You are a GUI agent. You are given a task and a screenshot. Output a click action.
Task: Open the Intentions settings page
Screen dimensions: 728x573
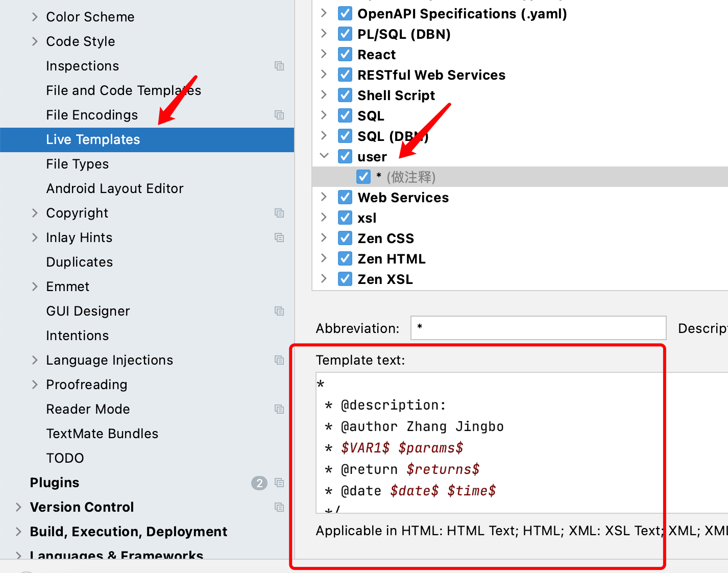point(77,336)
